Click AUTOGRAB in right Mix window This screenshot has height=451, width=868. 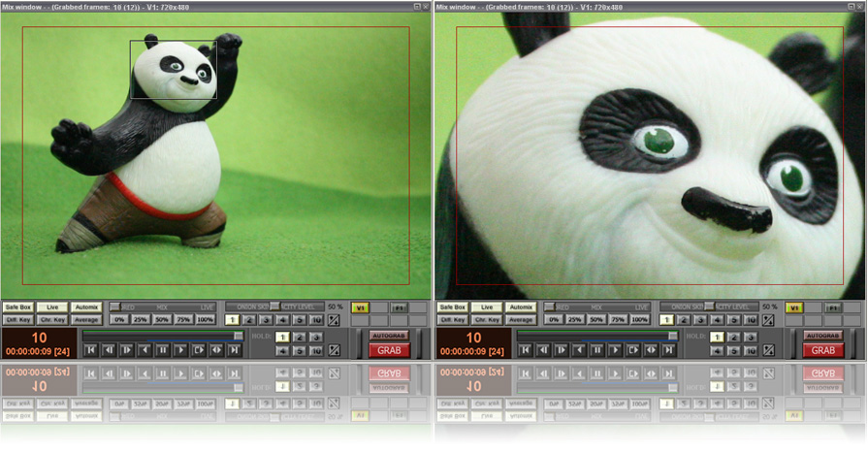tap(823, 336)
